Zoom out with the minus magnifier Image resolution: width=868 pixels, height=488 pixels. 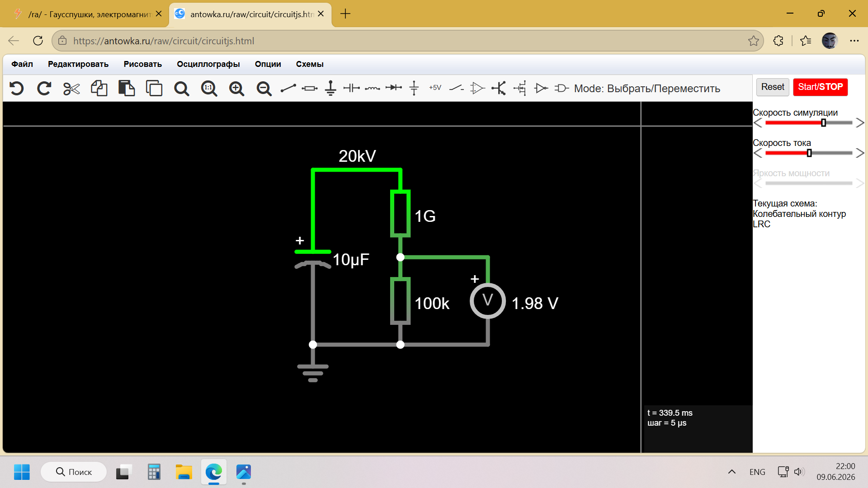[264, 89]
